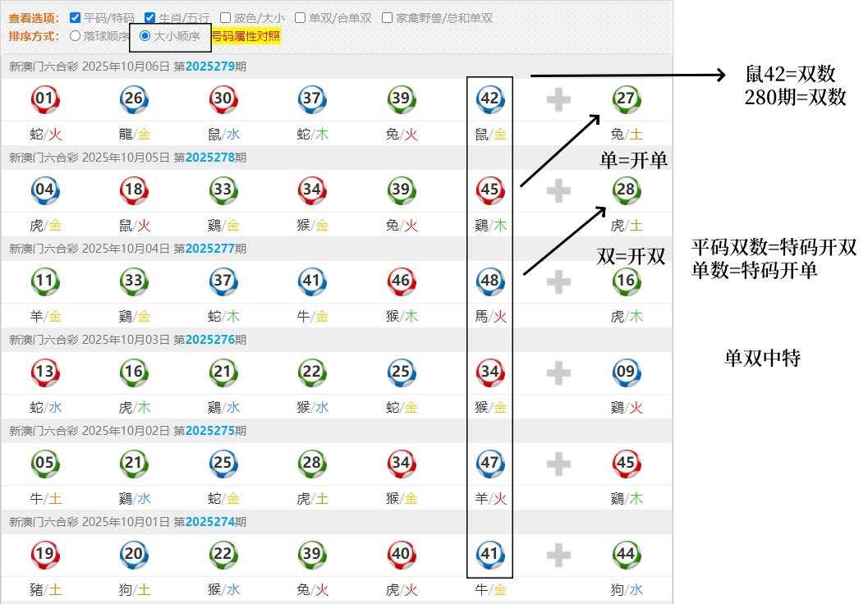This screenshot has width=868, height=604.
Task: Tick the 单双/合单双 checkbox
Action: pos(301,17)
